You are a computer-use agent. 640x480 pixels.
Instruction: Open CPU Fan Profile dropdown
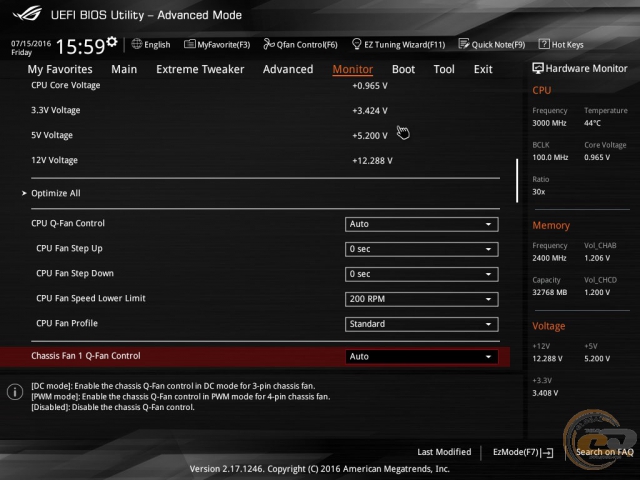[x=421, y=324]
